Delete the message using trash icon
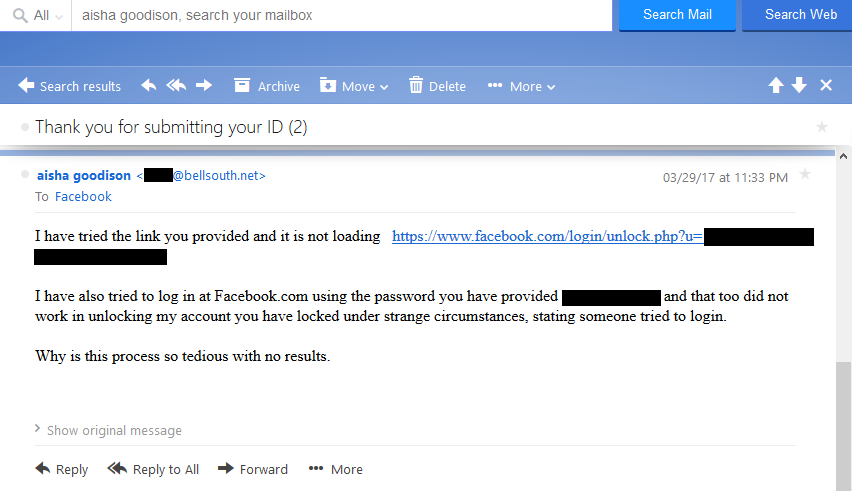This screenshot has width=852, height=491. click(x=437, y=86)
